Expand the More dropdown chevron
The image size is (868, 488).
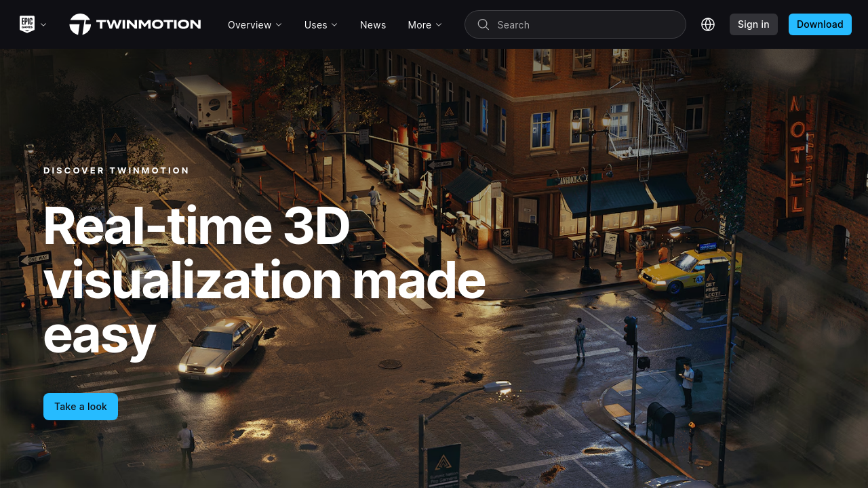(x=439, y=25)
